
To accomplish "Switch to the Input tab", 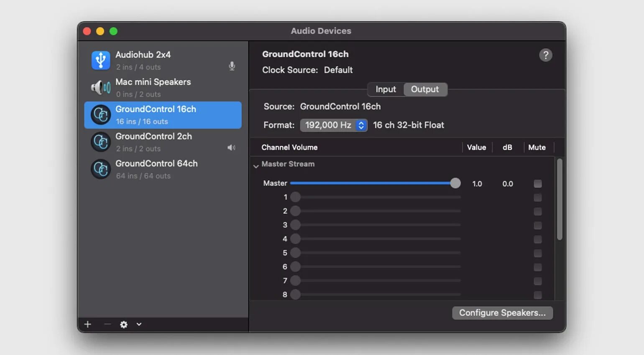I will click(385, 89).
